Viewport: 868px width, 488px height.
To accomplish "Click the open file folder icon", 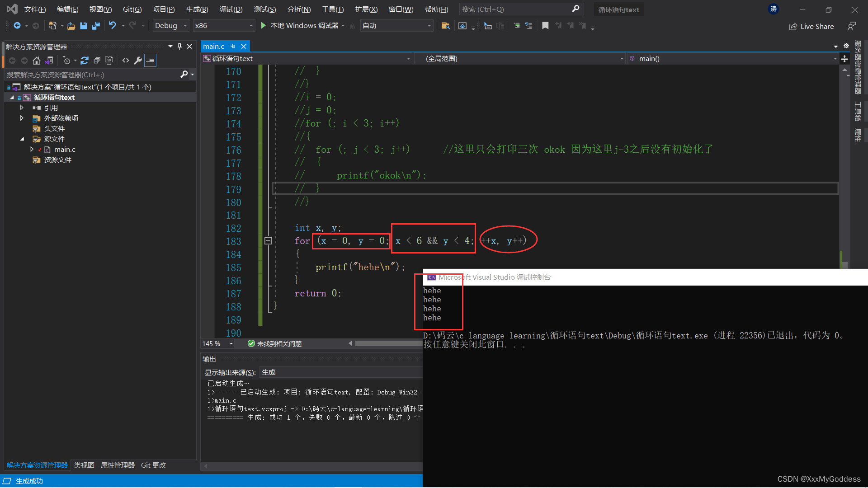I will click(71, 26).
